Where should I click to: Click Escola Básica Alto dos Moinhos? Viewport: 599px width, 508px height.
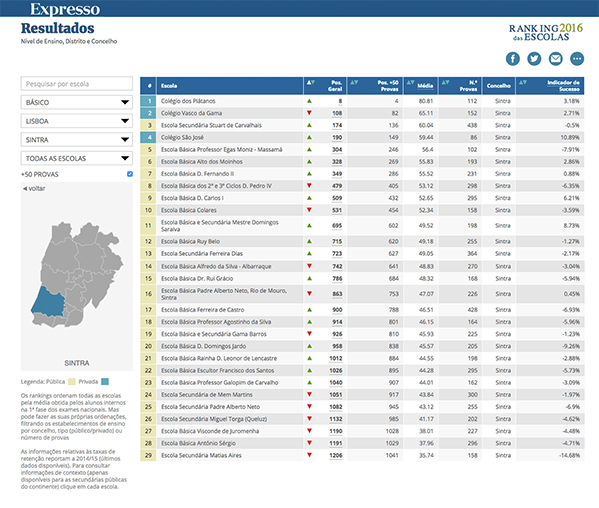point(202,162)
